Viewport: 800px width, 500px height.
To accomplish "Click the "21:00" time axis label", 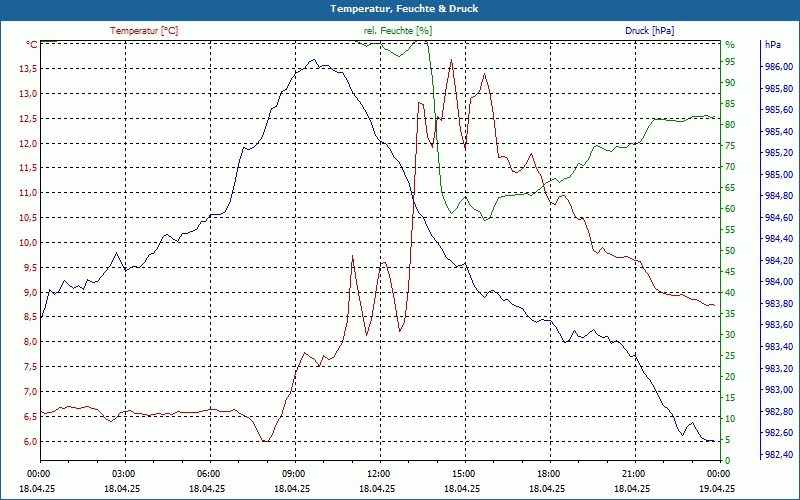I will (x=633, y=473).
